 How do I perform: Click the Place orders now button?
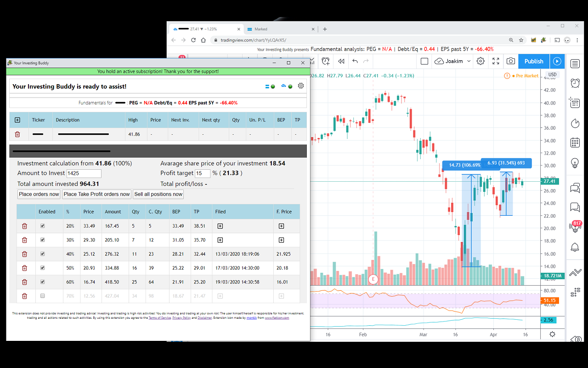click(39, 194)
